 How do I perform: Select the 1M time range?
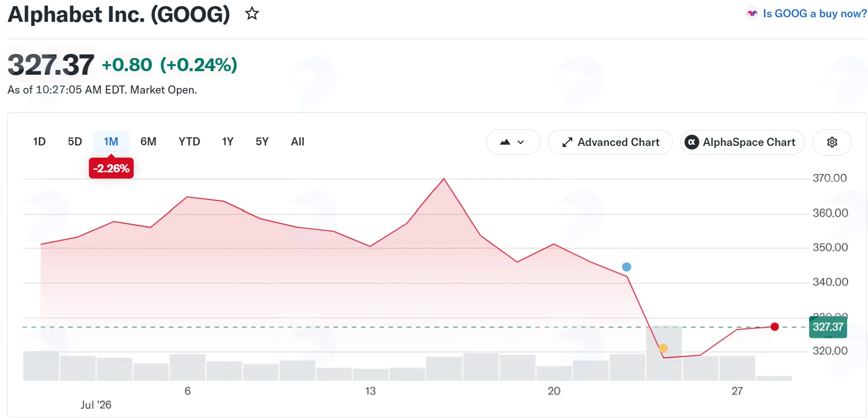pyautogui.click(x=111, y=142)
